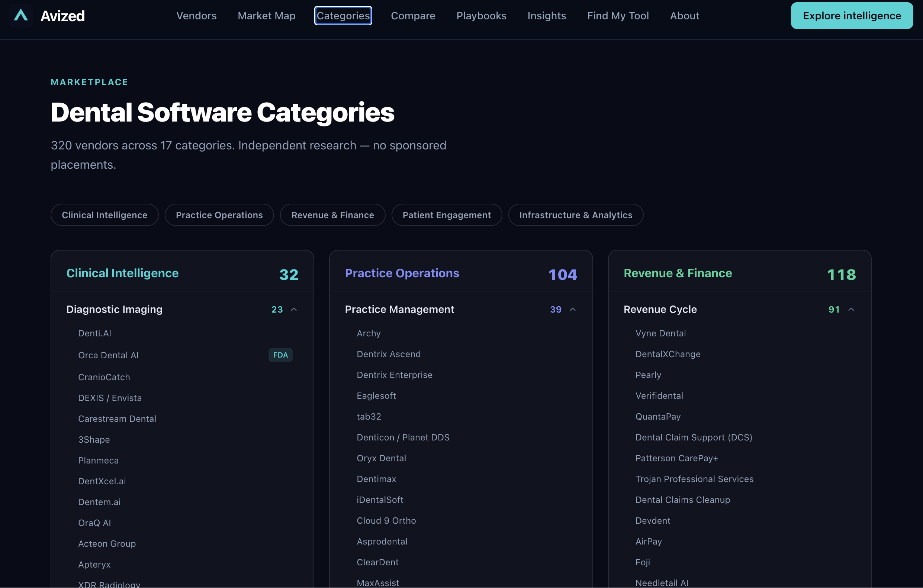Open tab32 vendor

point(369,416)
